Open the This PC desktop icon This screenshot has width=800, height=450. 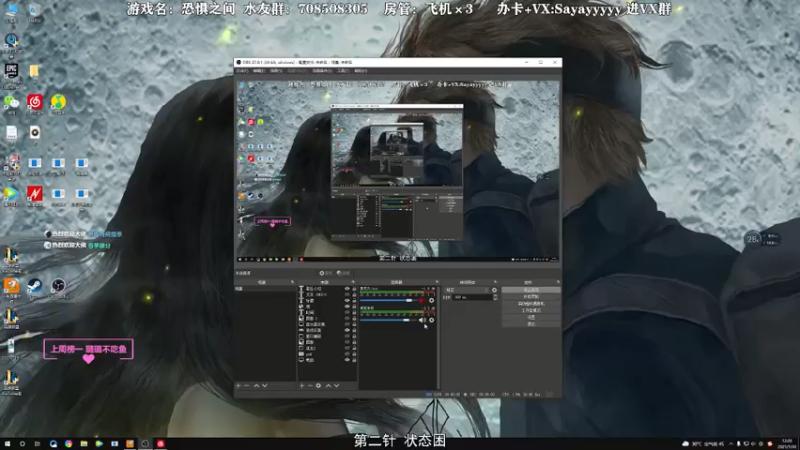(x=11, y=10)
